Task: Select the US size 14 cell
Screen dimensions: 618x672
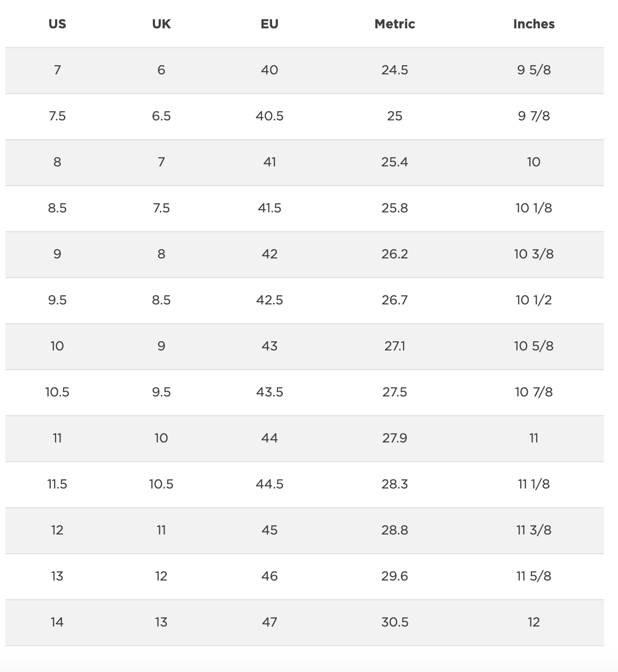Action: pyautogui.click(x=57, y=622)
